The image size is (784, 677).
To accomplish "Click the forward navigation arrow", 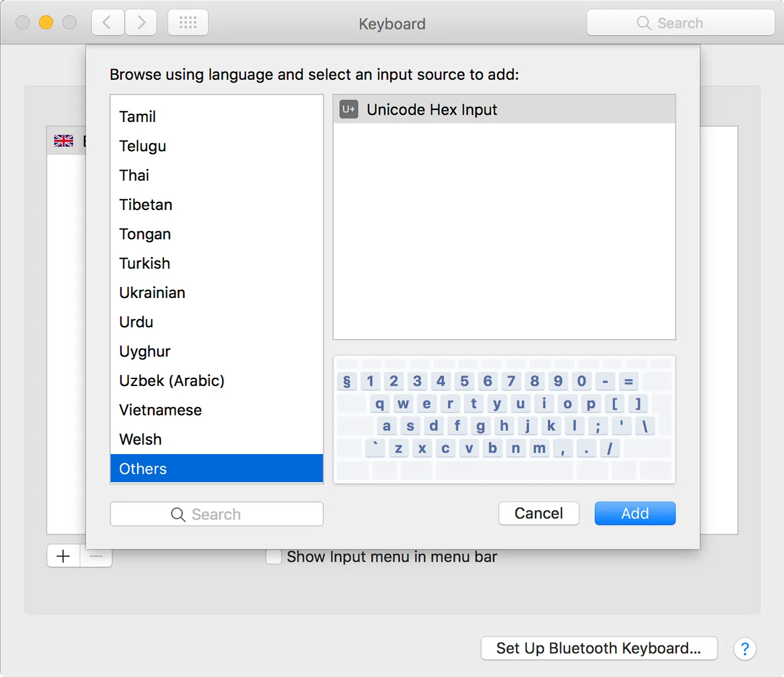I will click(x=140, y=22).
